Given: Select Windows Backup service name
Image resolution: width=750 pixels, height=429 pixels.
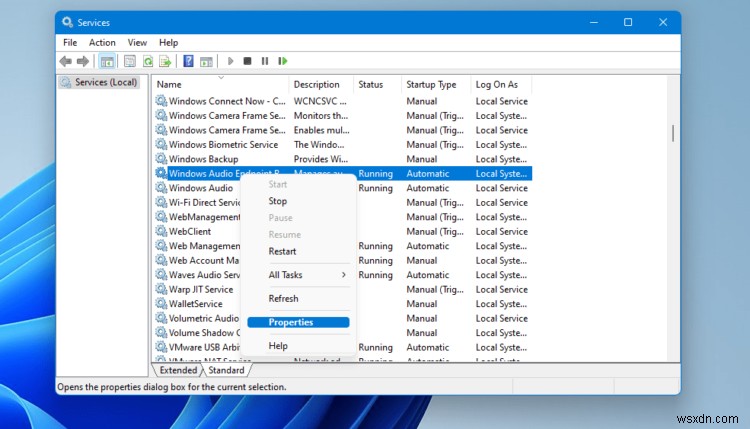Looking at the screenshot, I should tap(203, 159).
